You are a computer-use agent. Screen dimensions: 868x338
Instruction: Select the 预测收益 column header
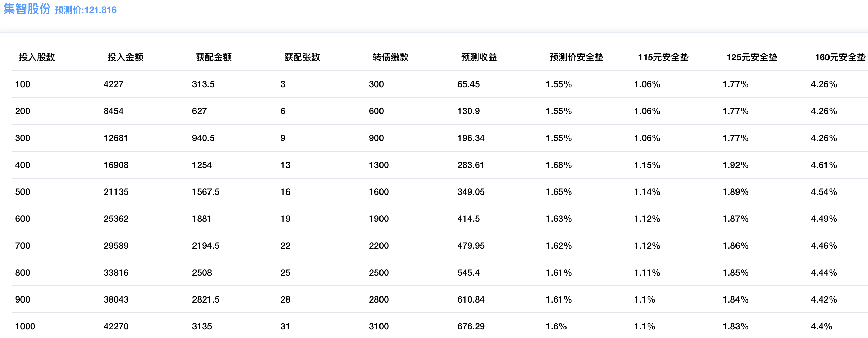(479, 57)
